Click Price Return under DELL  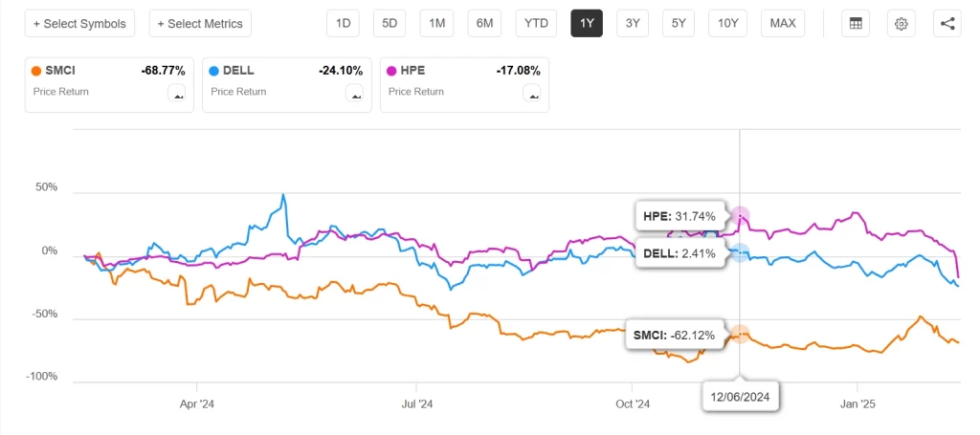point(238,92)
